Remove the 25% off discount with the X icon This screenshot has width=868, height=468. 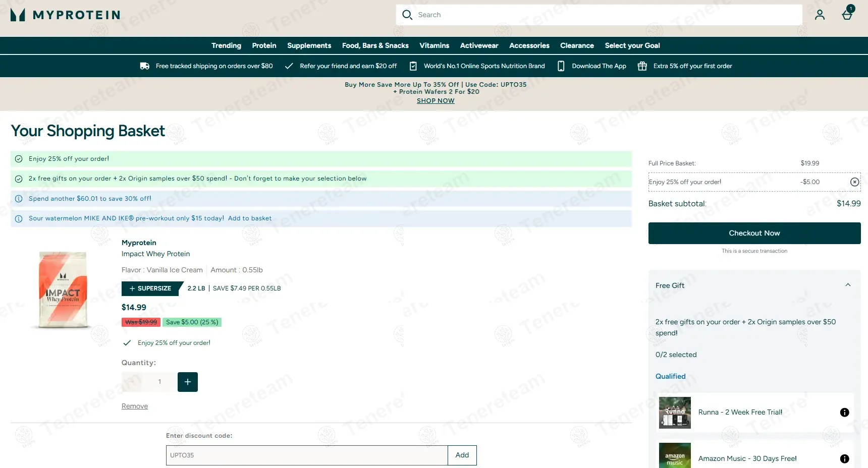click(854, 182)
